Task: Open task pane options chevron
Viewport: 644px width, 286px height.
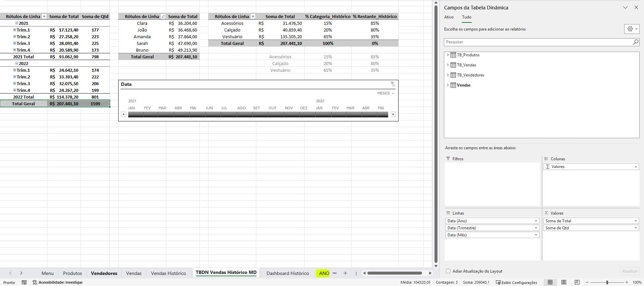Action: click(x=625, y=7)
